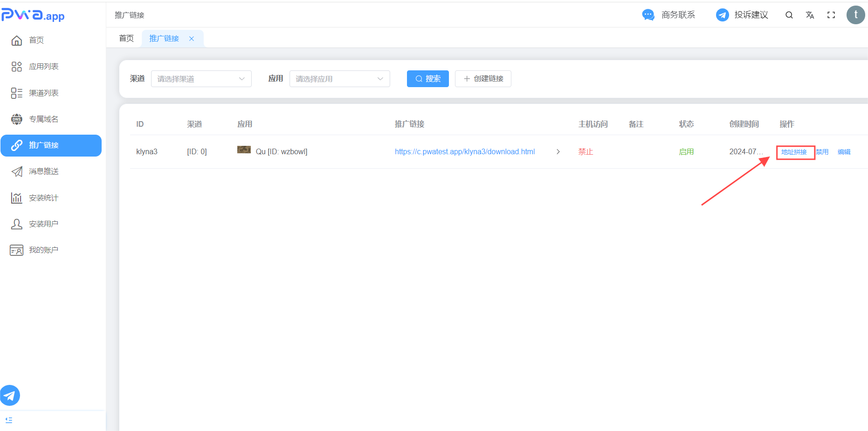Disable the klyna3 link via 禁用
Screen dimensions: 868x431
822,152
